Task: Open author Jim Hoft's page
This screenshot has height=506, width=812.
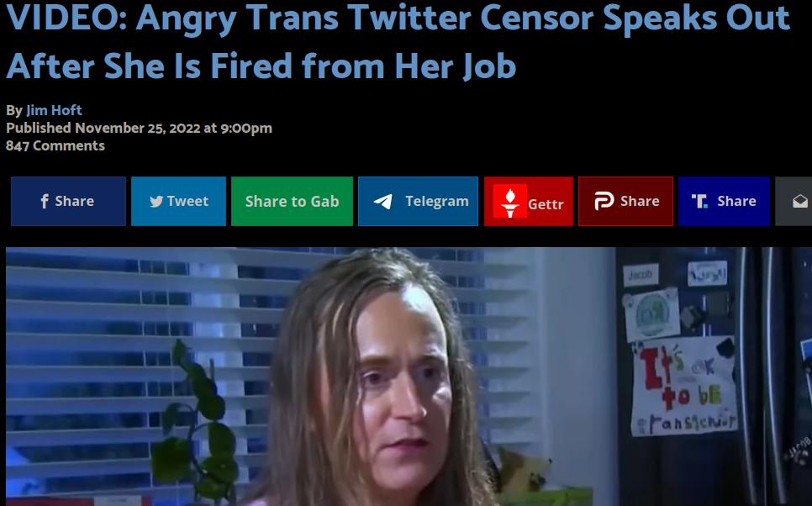Action: click(x=54, y=110)
